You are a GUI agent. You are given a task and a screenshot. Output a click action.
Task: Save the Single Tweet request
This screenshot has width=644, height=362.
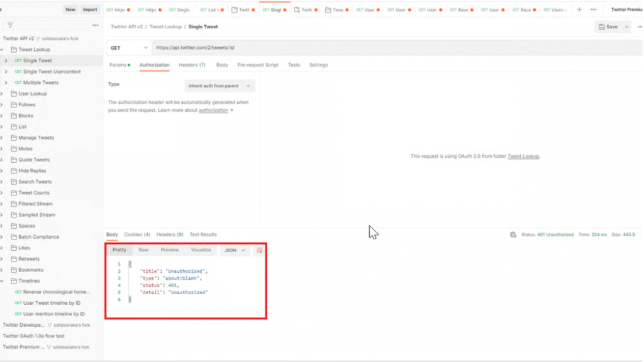(x=608, y=26)
